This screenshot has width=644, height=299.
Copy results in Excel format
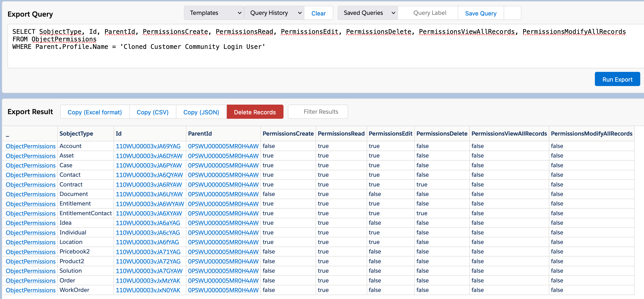point(95,112)
